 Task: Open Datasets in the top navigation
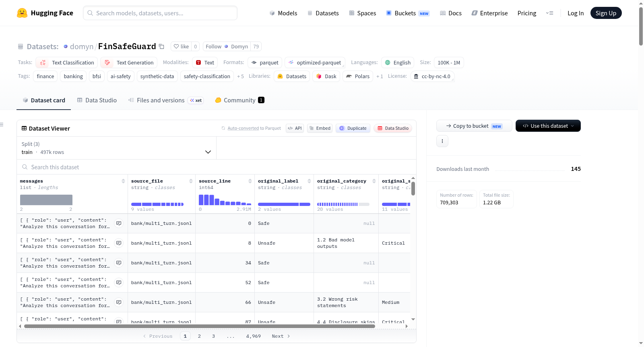pyautogui.click(x=323, y=13)
